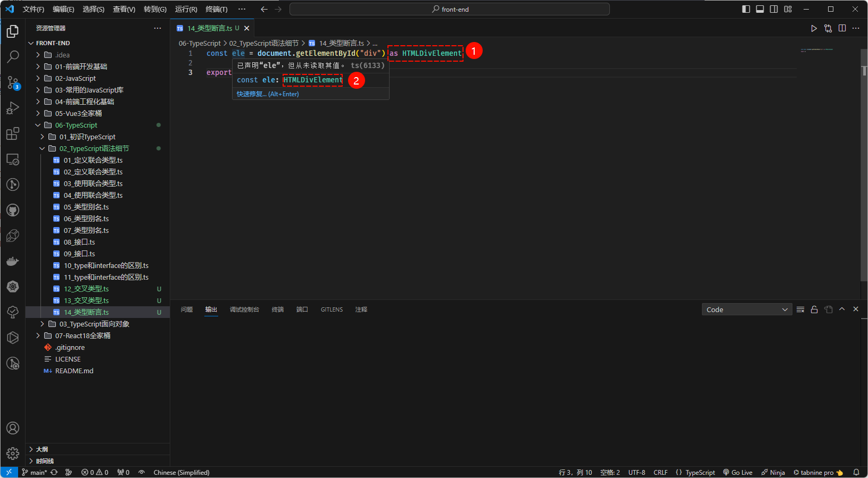
Task: Open Run and Debug view
Action: (x=13, y=108)
